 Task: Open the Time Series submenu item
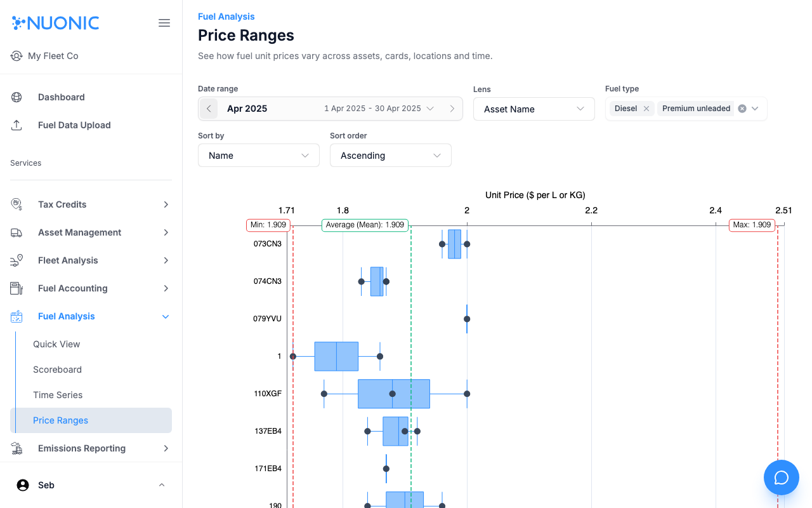tap(58, 395)
